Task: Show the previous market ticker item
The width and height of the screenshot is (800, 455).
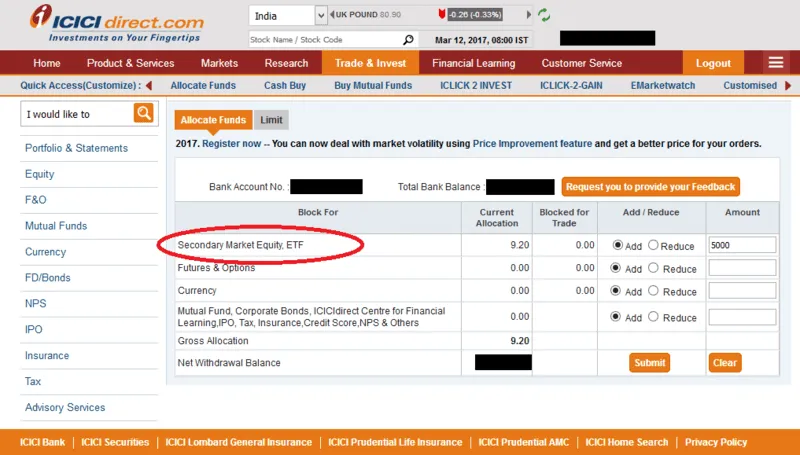Action: [x=332, y=15]
